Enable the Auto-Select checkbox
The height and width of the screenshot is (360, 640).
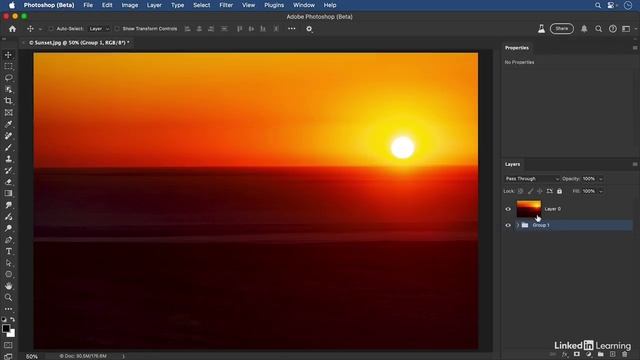pyautogui.click(x=51, y=29)
